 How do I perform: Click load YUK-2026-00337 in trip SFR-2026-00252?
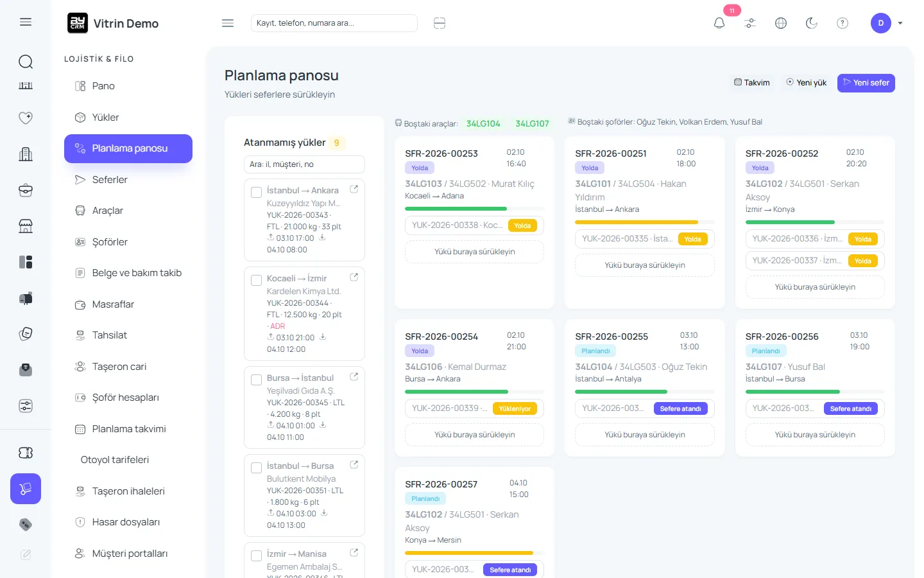click(815, 261)
